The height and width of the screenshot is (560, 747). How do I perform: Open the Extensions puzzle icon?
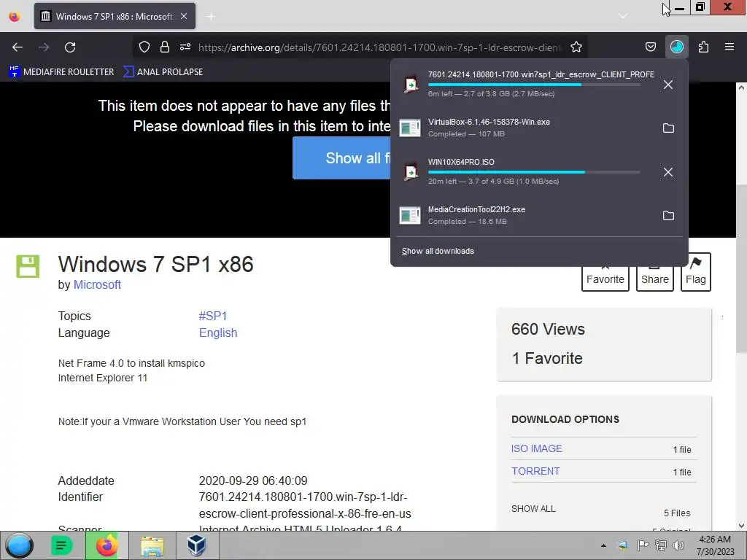[703, 47]
